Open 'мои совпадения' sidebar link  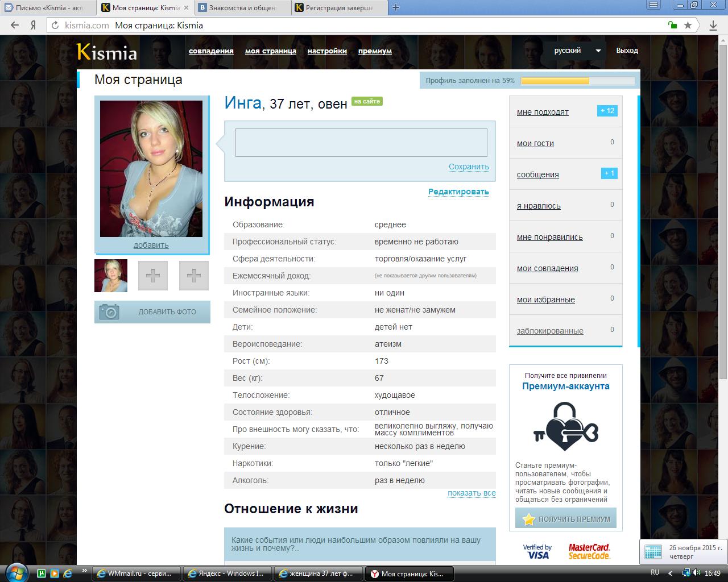(548, 268)
